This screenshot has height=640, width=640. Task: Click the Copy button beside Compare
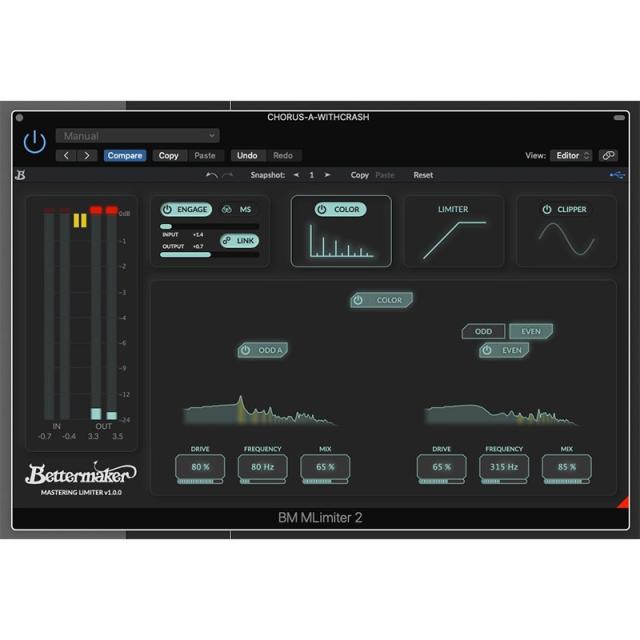(169, 156)
